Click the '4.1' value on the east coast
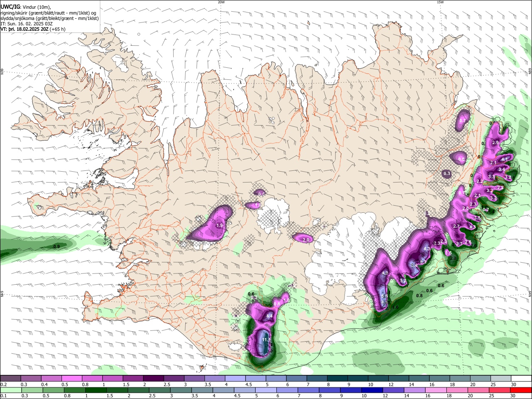 [x=505, y=159]
